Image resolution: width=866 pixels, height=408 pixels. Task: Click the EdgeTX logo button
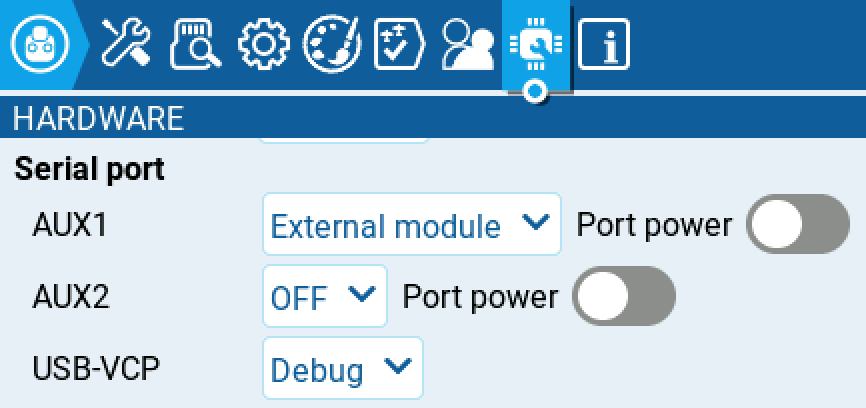click(40, 45)
